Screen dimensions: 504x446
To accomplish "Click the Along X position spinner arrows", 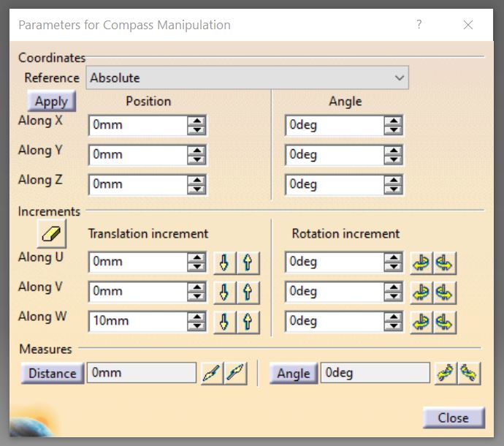I will pyautogui.click(x=196, y=126).
